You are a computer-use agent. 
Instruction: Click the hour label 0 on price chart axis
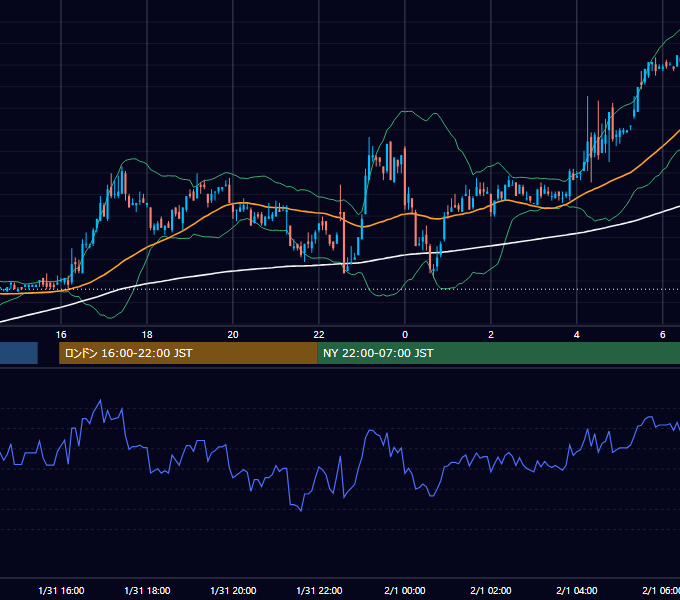point(405,334)
